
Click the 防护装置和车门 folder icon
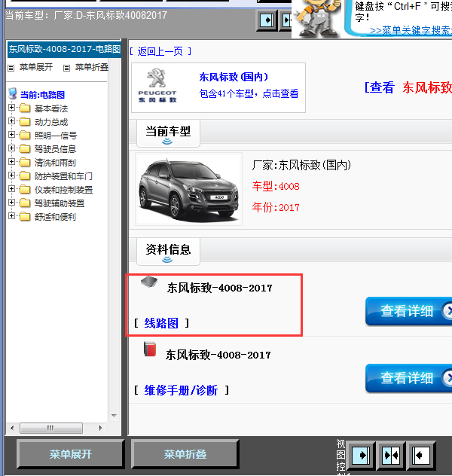(25, 175)
